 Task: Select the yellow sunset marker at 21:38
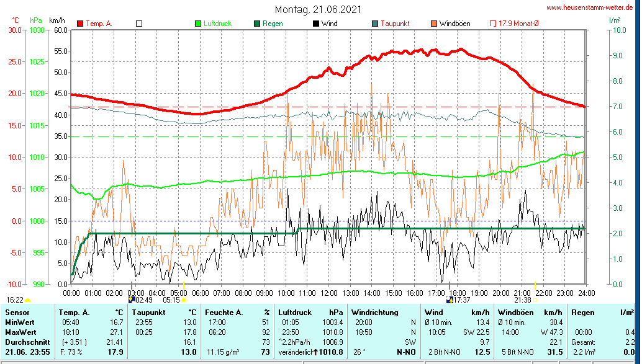coord(535,300)
